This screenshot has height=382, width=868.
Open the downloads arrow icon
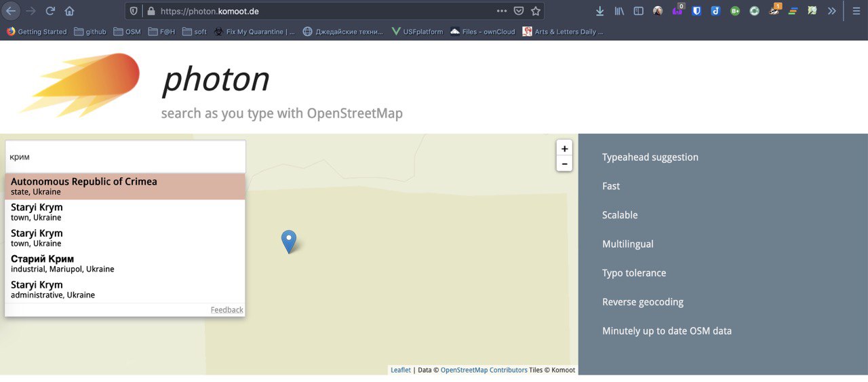tap(599, 11)
